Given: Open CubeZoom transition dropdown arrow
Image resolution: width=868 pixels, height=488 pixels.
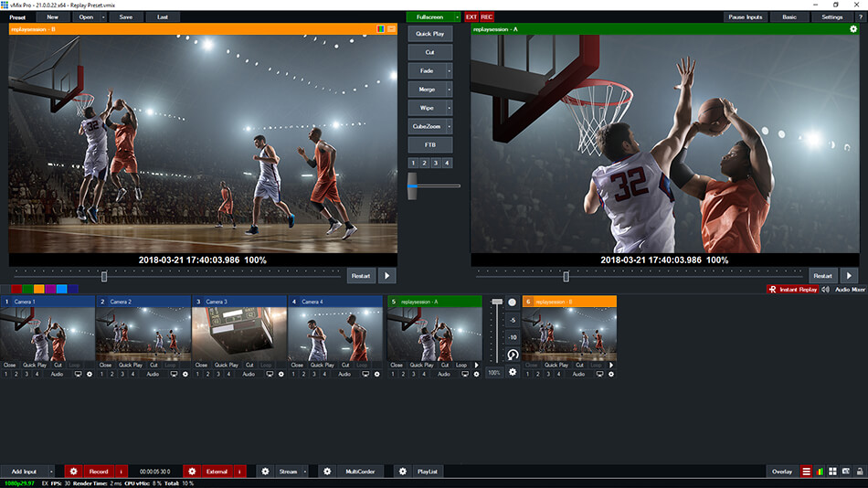Looking at the screenshot, I should tap(449, 126).
